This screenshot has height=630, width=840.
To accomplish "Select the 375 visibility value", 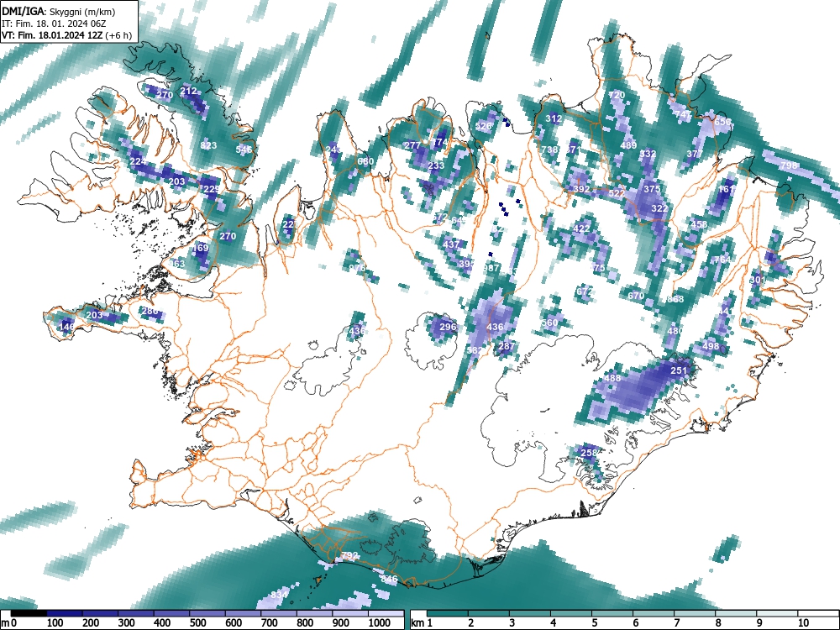I will click(652, 189).
